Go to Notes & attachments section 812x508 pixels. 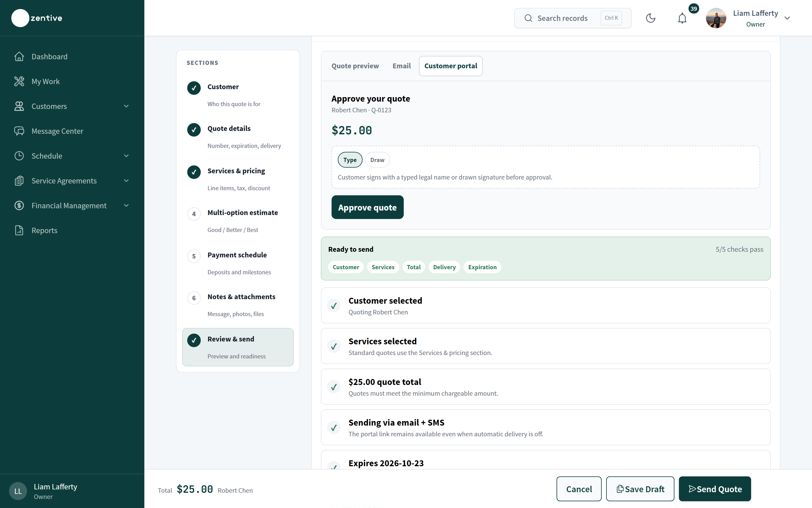[238, 305]
